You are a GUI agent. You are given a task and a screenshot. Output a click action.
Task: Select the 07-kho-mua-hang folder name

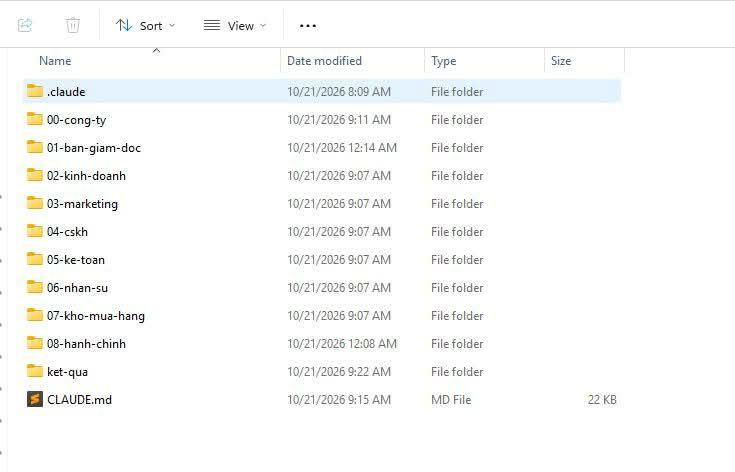coord(96,316)
